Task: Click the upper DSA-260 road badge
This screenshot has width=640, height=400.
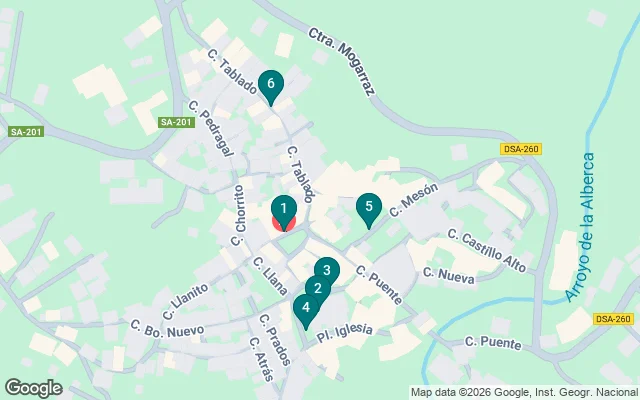Action: (x=521, y=149)
